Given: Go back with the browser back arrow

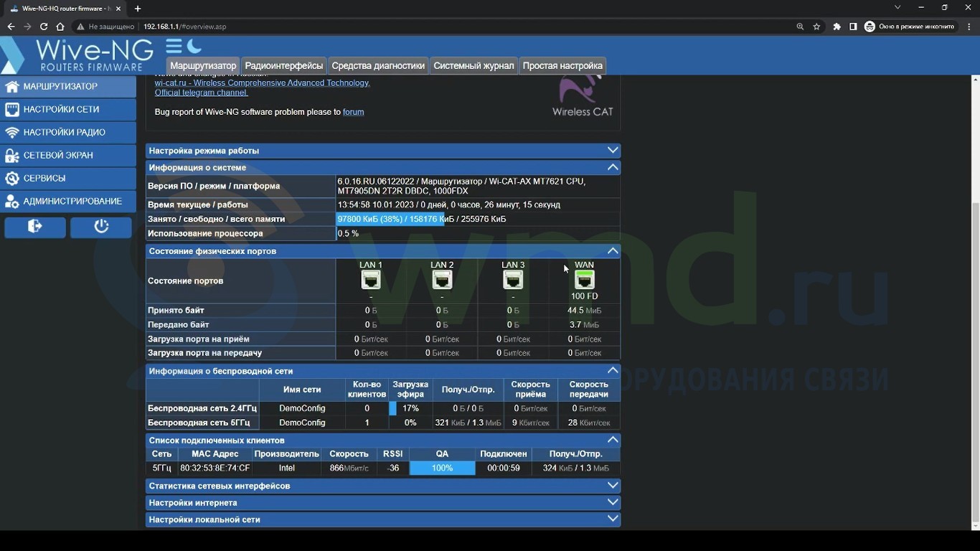Looking at the screenshot, I should 11,27.
